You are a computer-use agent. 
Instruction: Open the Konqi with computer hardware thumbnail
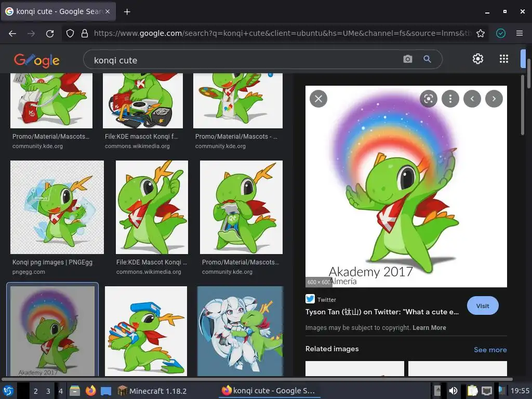[143, 101]
